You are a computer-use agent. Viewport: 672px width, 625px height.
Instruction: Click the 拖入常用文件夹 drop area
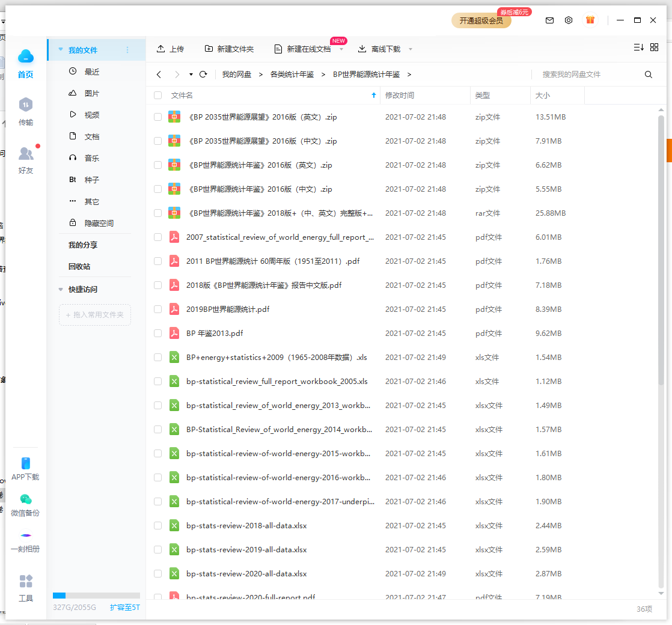coord(95,315)
